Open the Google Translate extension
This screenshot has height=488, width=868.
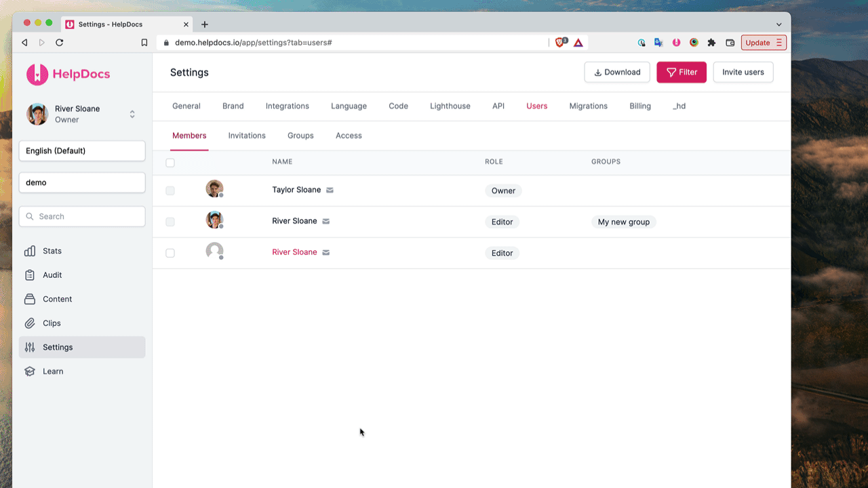click(658, 43)
